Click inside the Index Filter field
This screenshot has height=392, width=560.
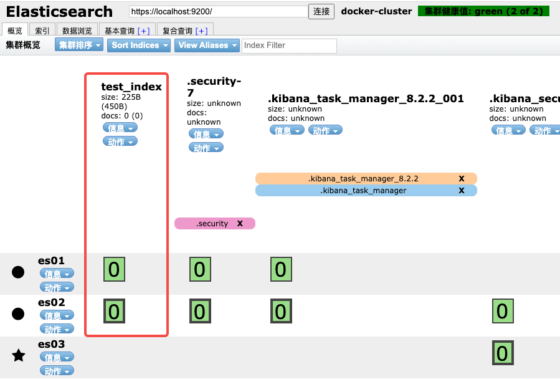[288, 45]
